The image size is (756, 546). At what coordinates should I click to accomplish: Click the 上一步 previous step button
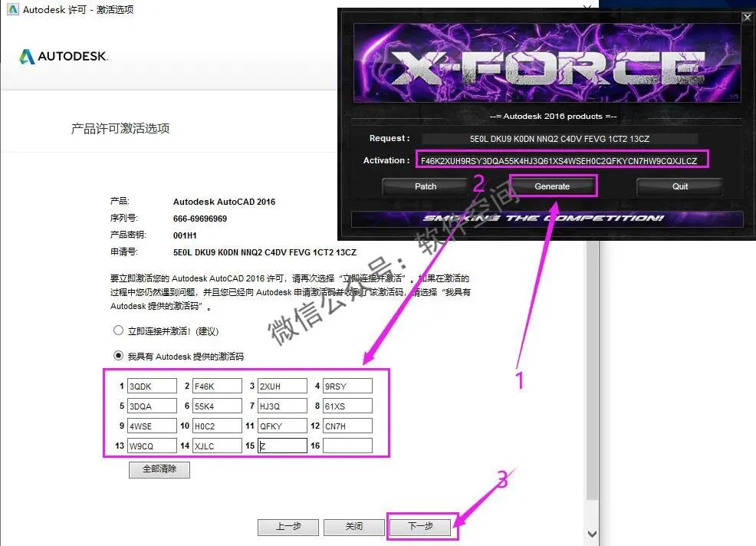point(288,527)
